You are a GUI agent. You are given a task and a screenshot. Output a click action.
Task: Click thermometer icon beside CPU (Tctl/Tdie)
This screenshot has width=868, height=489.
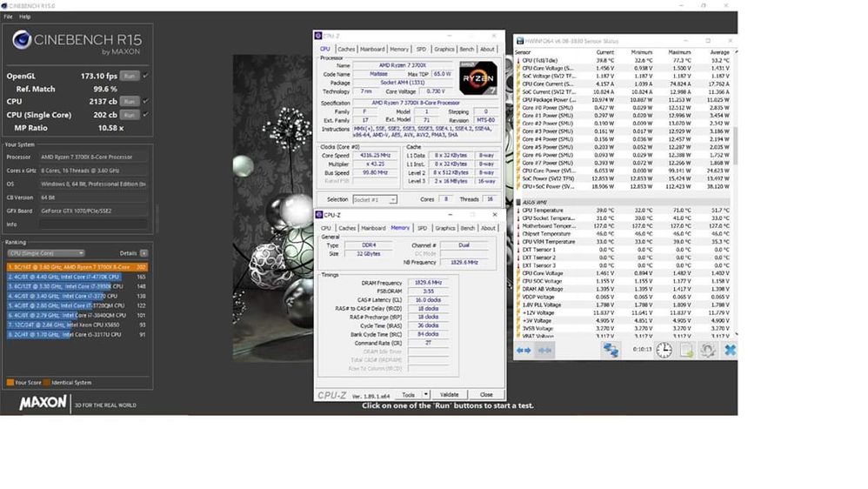click(x=518, y=60)
